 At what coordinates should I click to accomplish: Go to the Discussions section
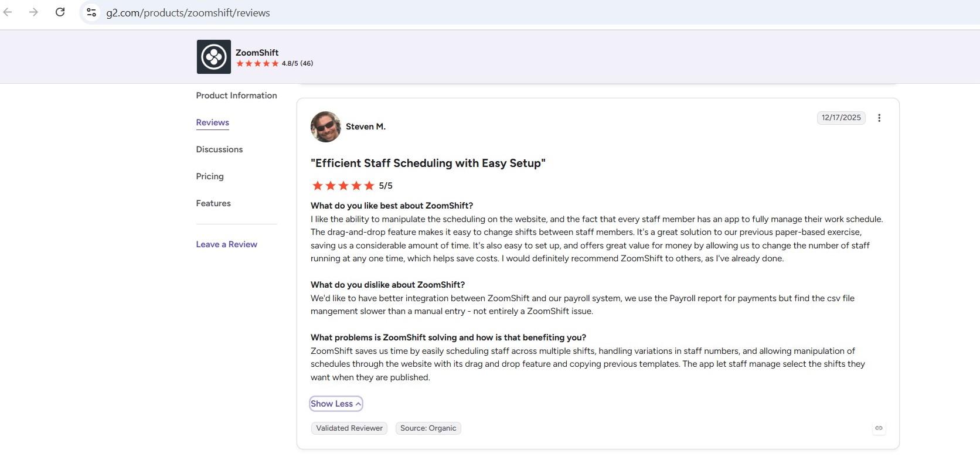click(219, 149)
